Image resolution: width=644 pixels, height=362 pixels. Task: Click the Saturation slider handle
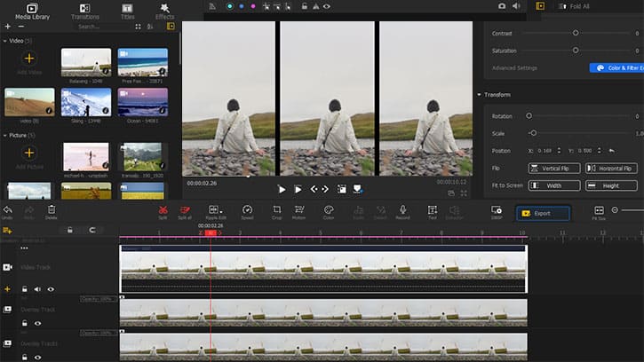coord(576,51)
